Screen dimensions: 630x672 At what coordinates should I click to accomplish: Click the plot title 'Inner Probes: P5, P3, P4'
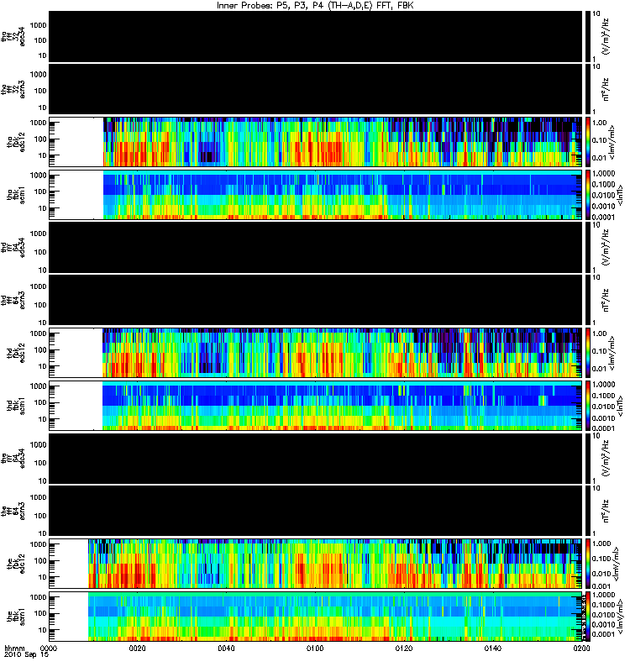pyautogui.click(x=269, y=6)
